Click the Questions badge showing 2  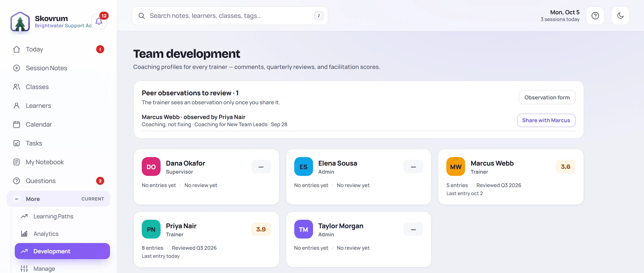100,181
